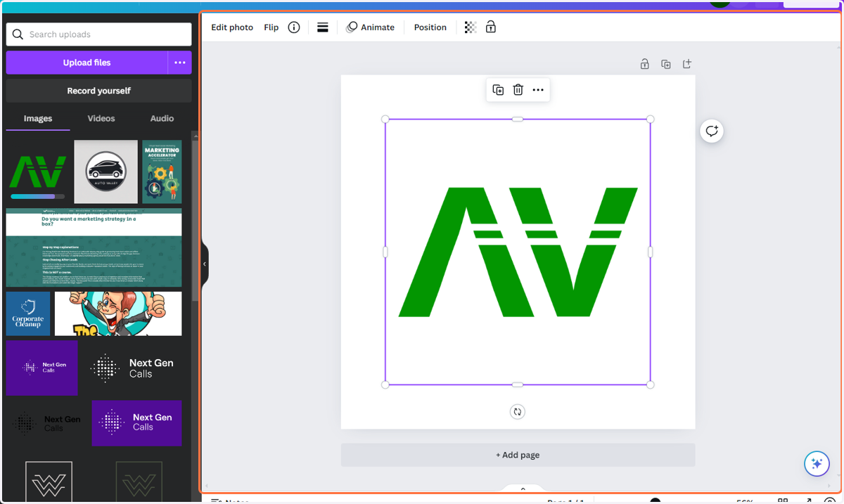Click Edit photo in the toolbar
Viewport: 844px width, 504px height.
click(x=232, y=27)
